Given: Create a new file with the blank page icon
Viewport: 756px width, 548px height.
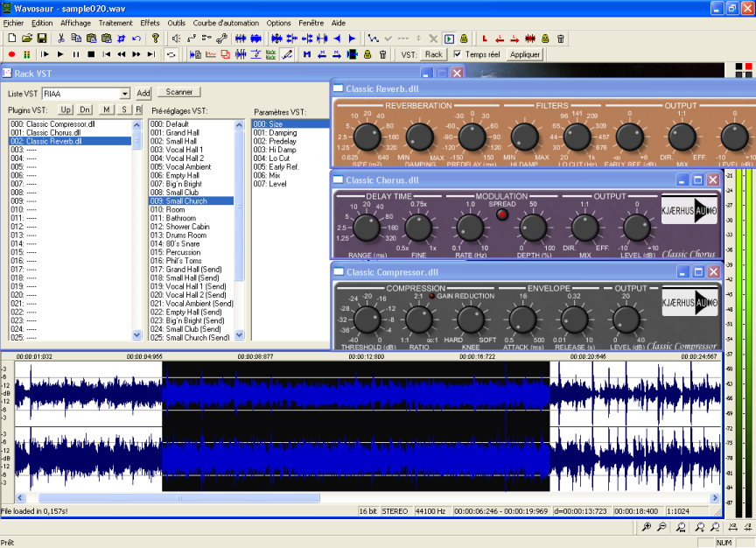Looking at the screenshot, I should point(12,39).
